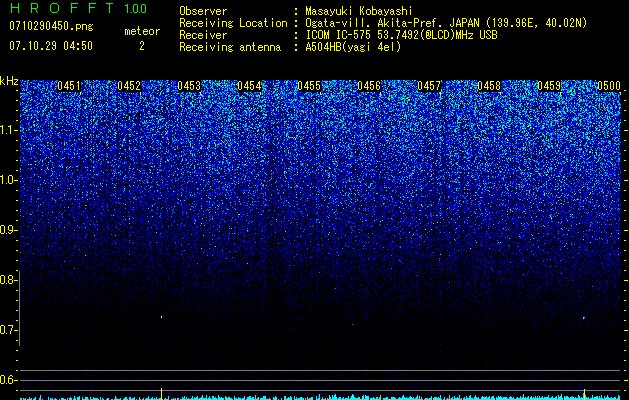
Task: Click the 0500 time marker
Action: point(609,86)
